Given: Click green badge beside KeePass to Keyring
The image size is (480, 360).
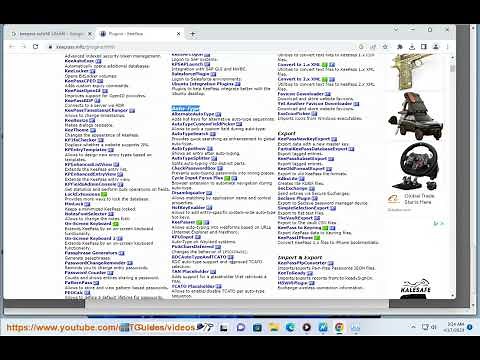Looking at the screenshot, I should pos(325,228).
